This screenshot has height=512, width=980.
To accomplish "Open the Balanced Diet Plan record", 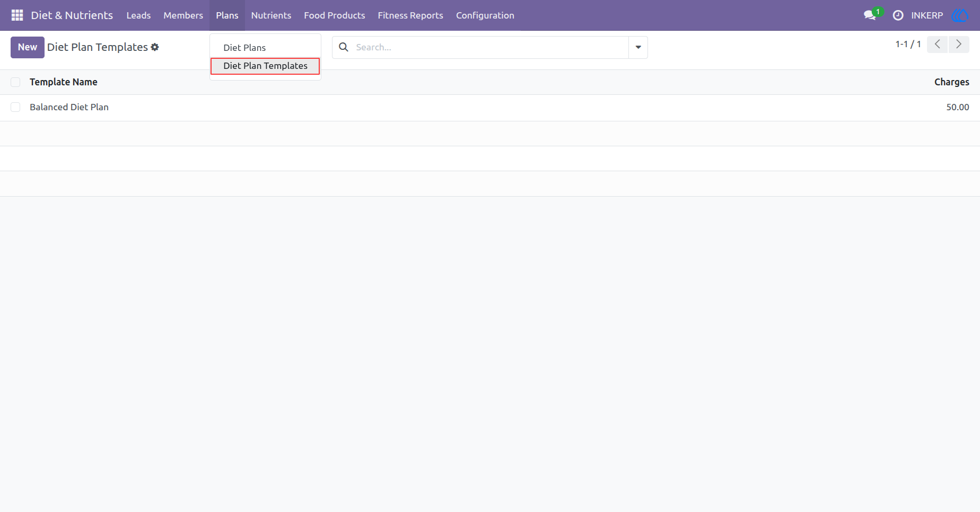I will click(69, 107).
